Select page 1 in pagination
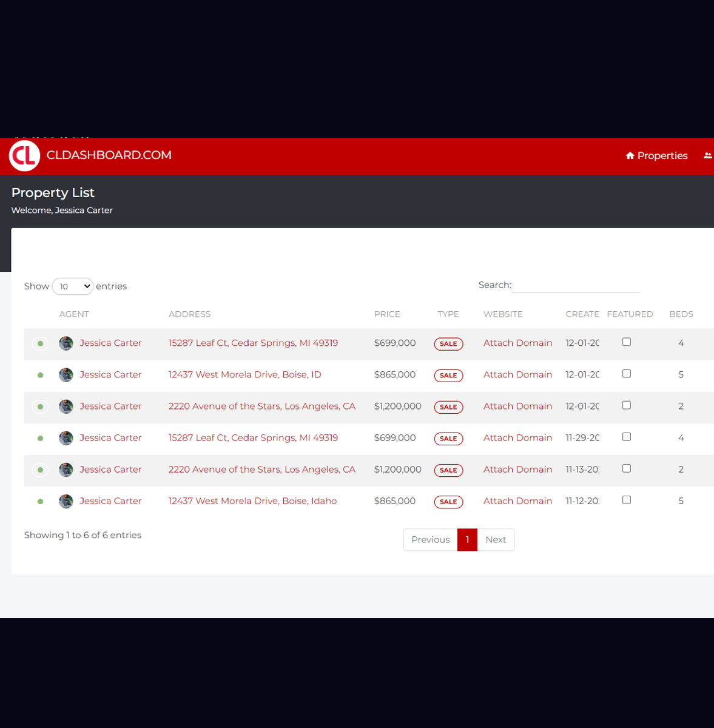The image size is (714, 728). click(467, 539)
